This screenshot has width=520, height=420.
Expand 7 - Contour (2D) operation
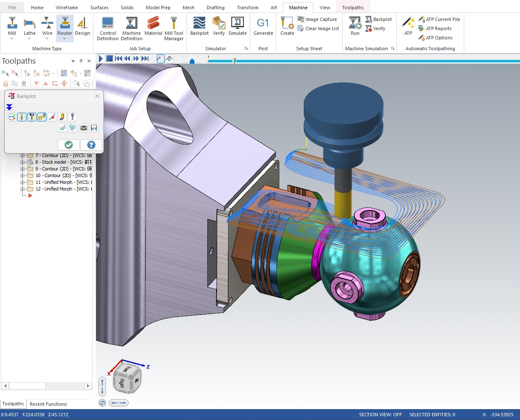tap(23, 155)
